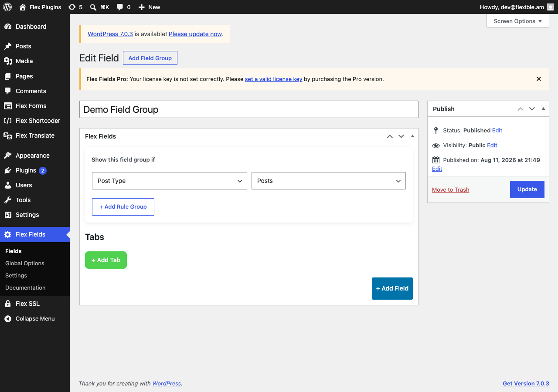
Task: Open Documentation submenu item
Action: (x=25, y=287)
